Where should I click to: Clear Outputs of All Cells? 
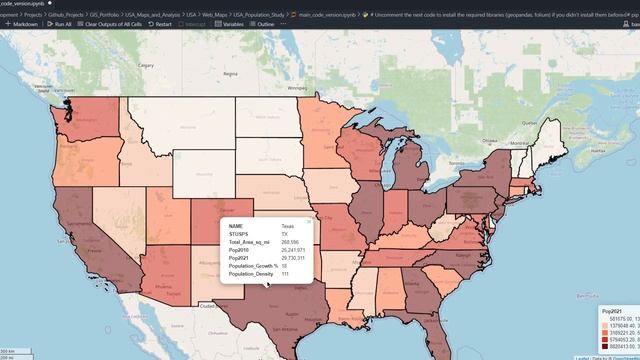[x=109, y=24]
